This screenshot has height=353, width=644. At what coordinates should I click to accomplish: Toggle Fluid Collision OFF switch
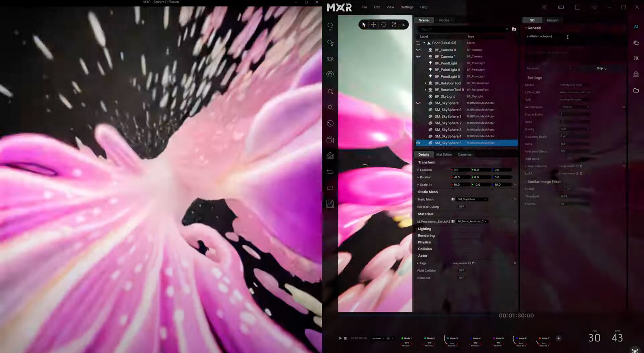(x=461, y=270)
